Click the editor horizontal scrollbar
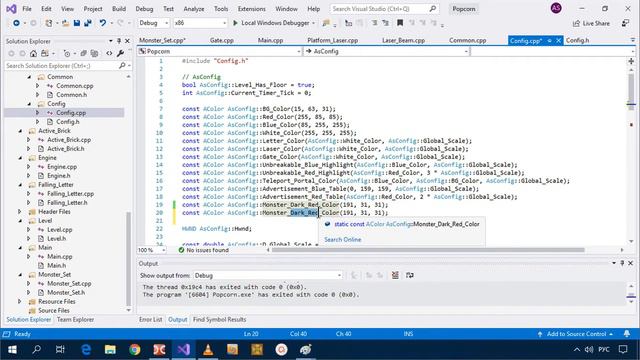This screenshot has width=640, height=360. coord(428,250)
